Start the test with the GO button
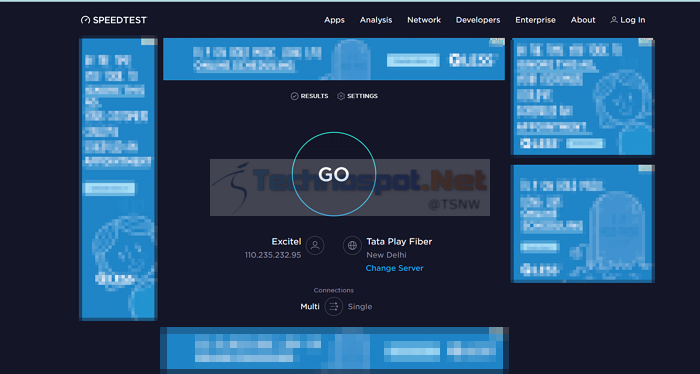700x374 pixels. click(x=334, y=174)
